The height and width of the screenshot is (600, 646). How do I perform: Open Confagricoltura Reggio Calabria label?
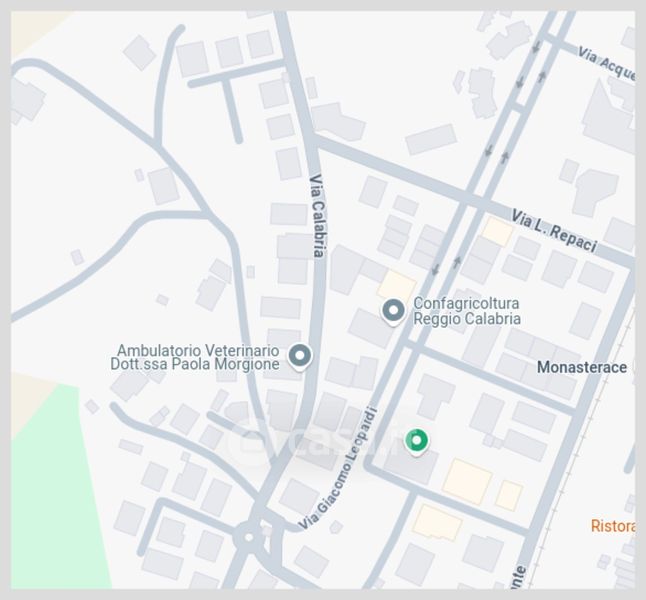tap(467, 311)
